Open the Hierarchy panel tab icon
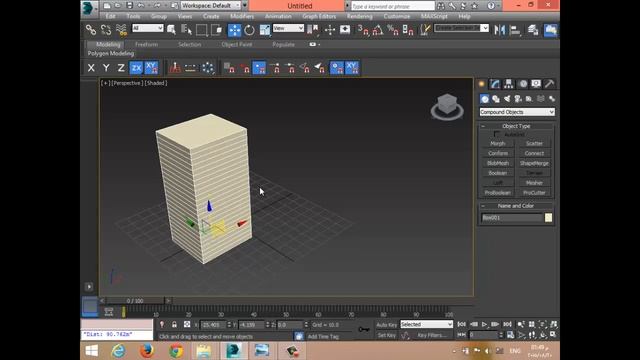Image resolution: width=640 pixels, height=360 pixels. (509, 84)
